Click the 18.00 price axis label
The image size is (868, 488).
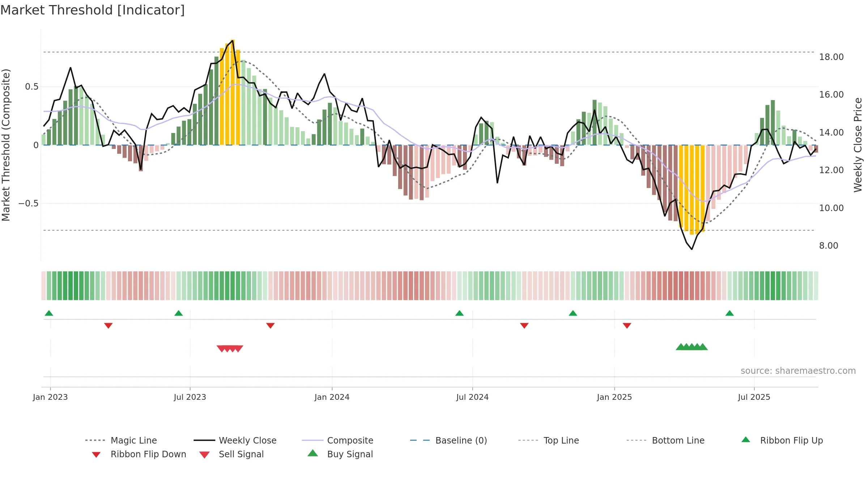(831, 57)
